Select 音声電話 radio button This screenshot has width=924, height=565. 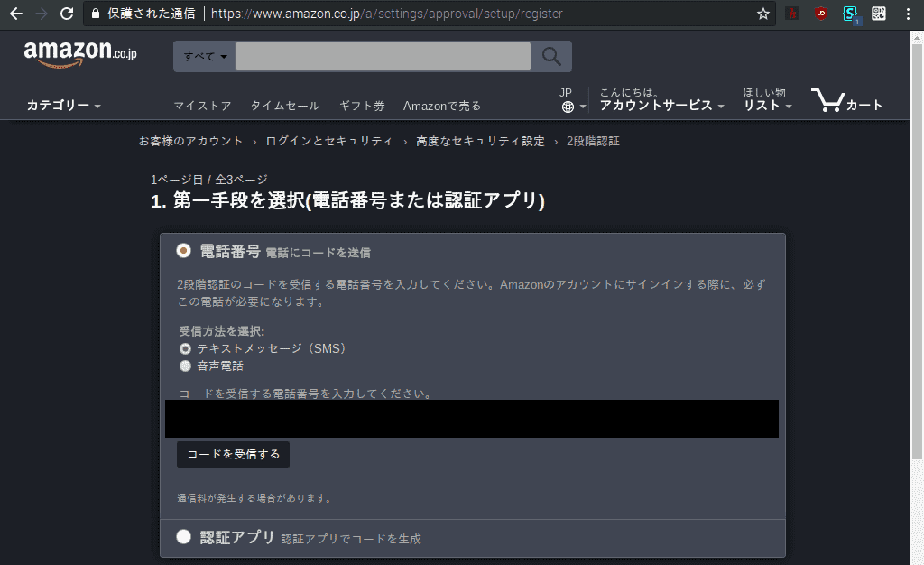pyautogui.click(x=185, y=366)
